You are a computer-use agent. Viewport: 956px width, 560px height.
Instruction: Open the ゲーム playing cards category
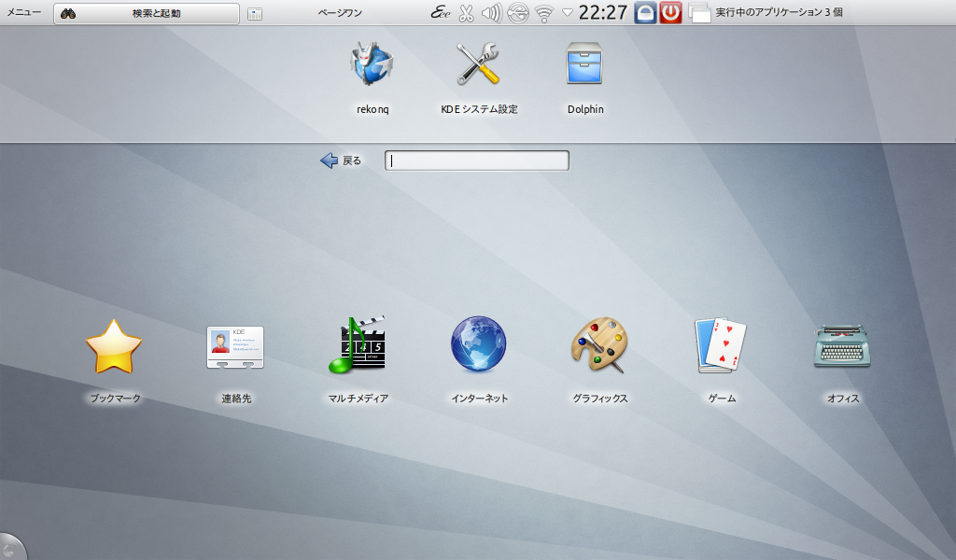(x=722, y=347)
